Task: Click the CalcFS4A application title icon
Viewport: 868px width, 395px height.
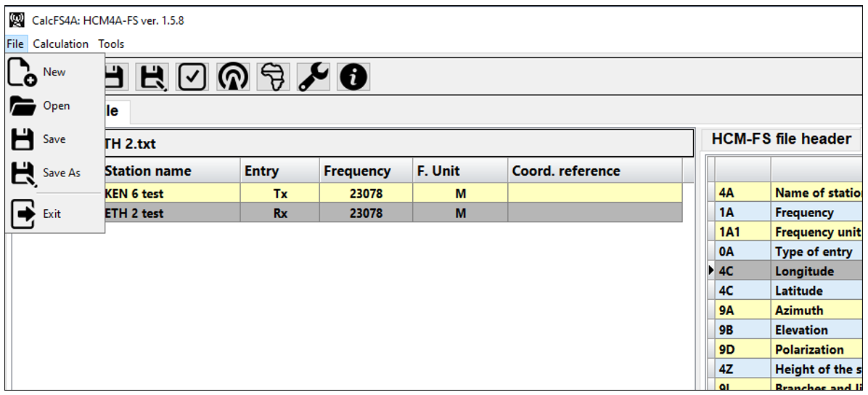Action: pos(17,20)
